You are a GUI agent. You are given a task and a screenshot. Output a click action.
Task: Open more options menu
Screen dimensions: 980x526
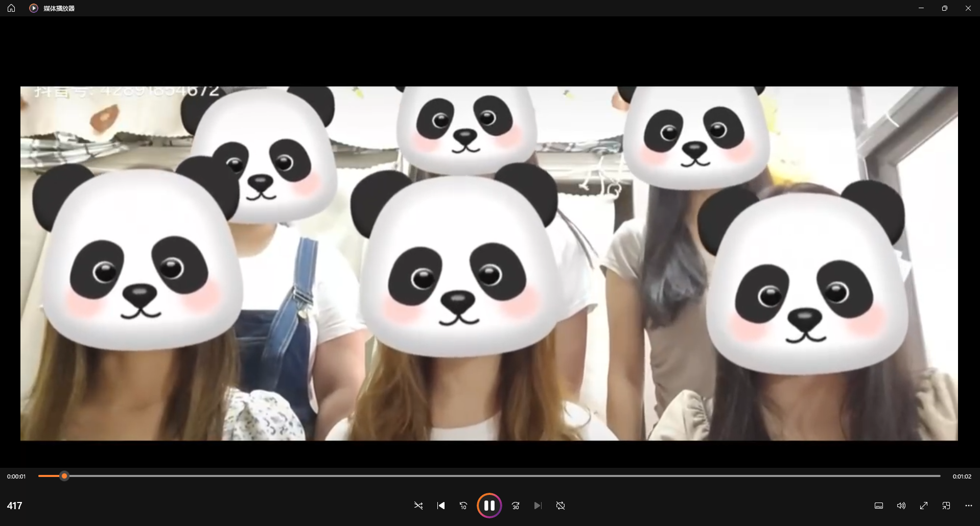pos(969,506)
